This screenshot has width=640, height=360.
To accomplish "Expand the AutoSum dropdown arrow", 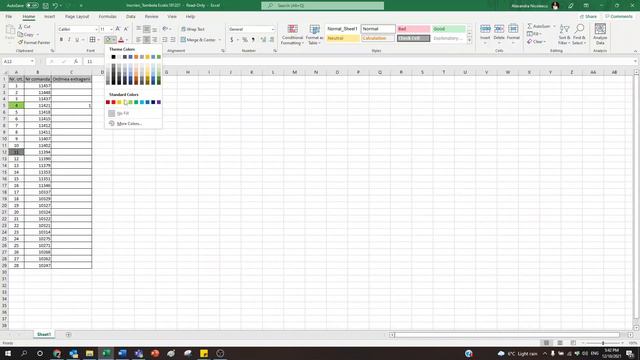I will [554, 26].
